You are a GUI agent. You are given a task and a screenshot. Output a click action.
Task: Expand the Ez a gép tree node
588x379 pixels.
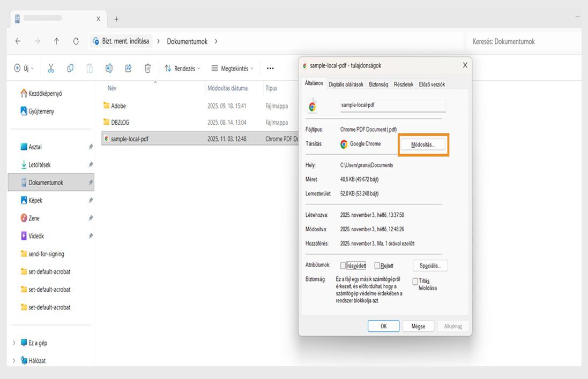(x=14, y=343)
